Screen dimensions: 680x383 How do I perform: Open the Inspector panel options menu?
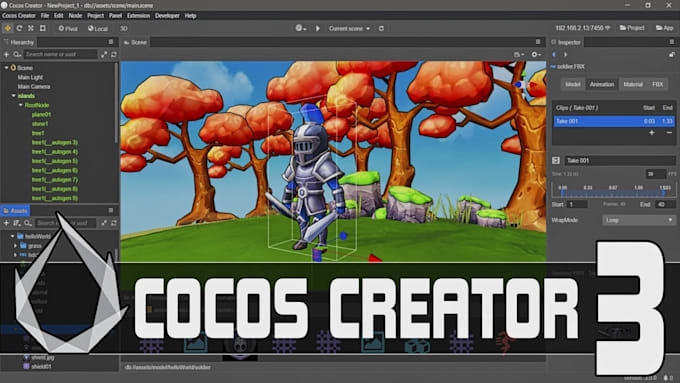point(671,42)
